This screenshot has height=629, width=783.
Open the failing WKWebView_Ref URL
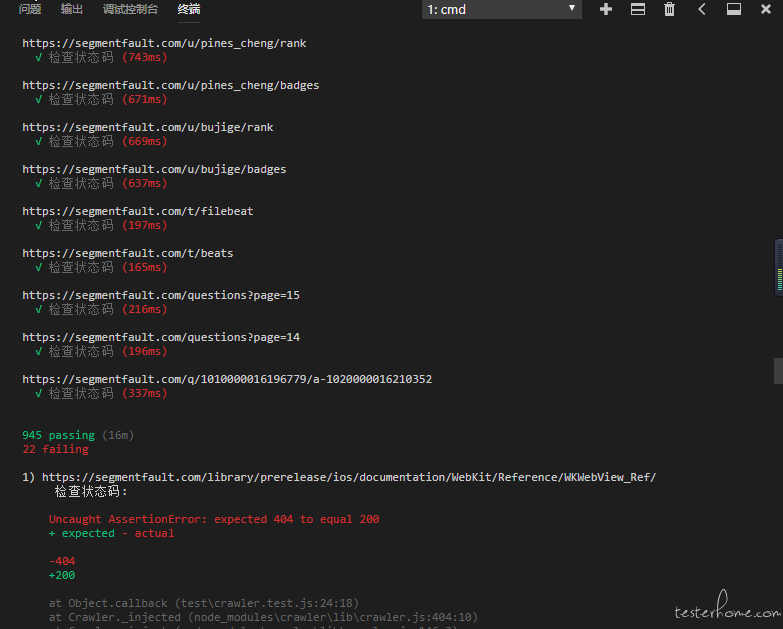[x=349, y=477]
